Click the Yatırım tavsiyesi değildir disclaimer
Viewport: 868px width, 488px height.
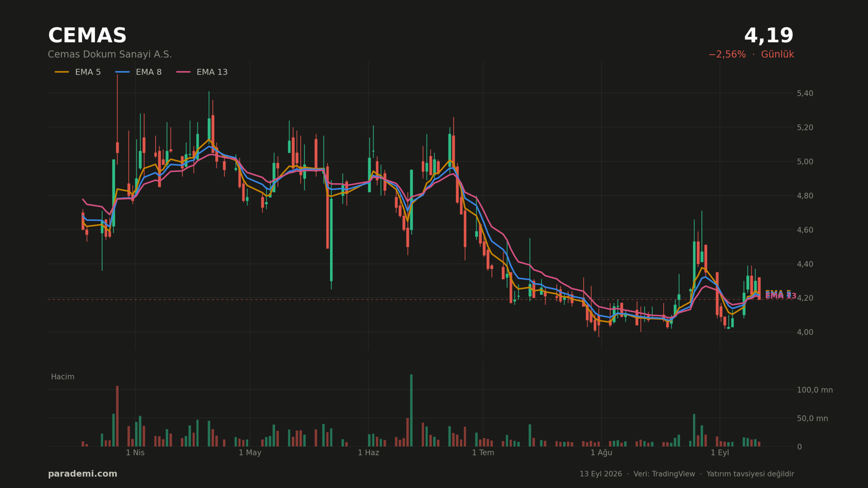coord(750,474)
